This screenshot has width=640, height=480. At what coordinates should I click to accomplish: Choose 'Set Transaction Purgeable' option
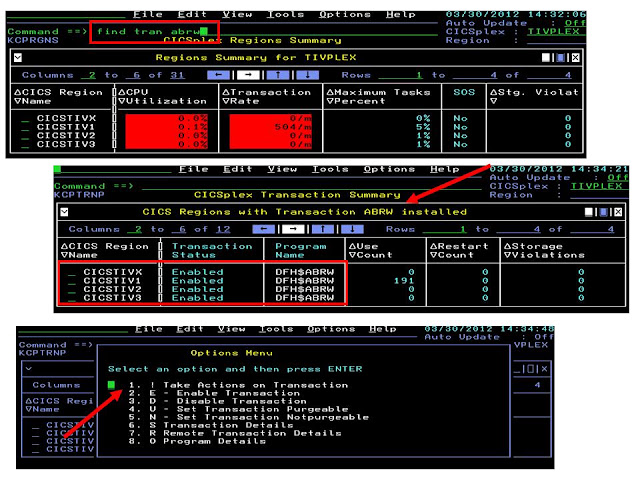(x=239, y=409)
